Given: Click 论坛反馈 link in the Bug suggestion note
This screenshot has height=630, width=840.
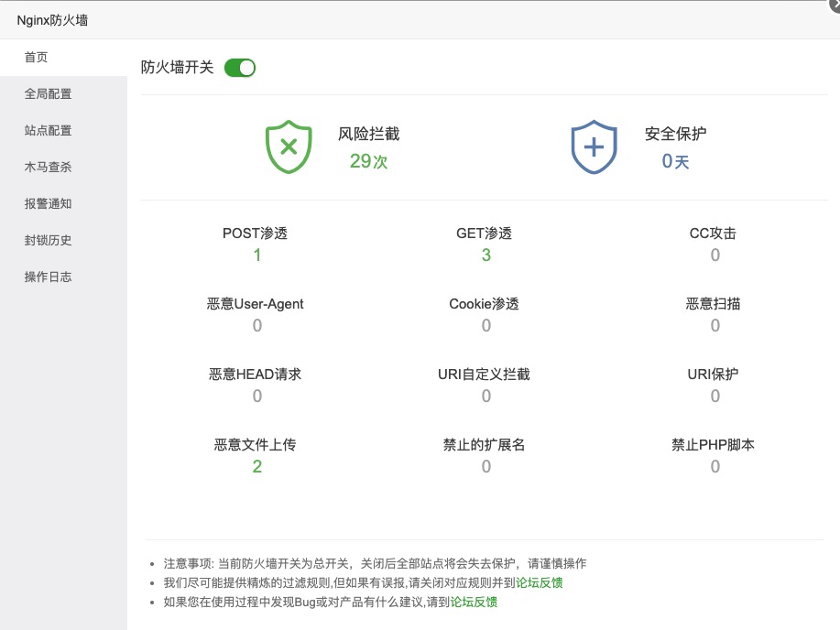Looking at the screenshot, I should (x=474, y=603).
